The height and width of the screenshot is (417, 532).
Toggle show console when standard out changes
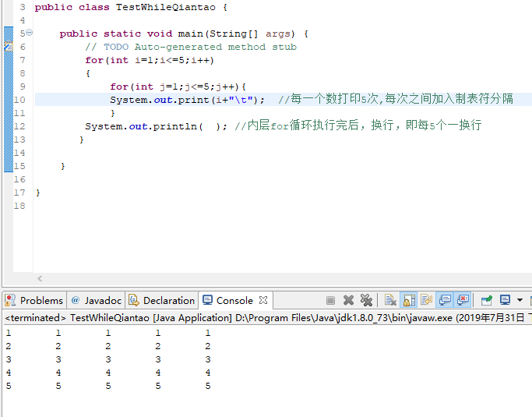point(445,300)
